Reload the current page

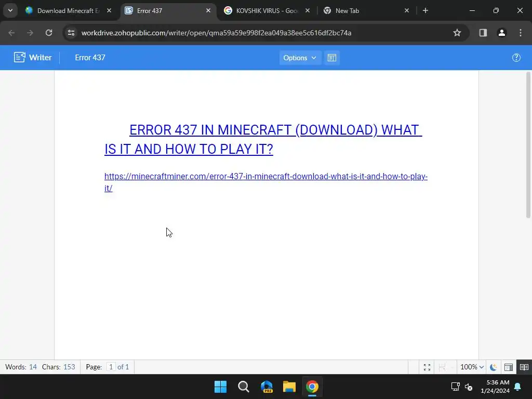pyautogui.click(x=49, y=33)
